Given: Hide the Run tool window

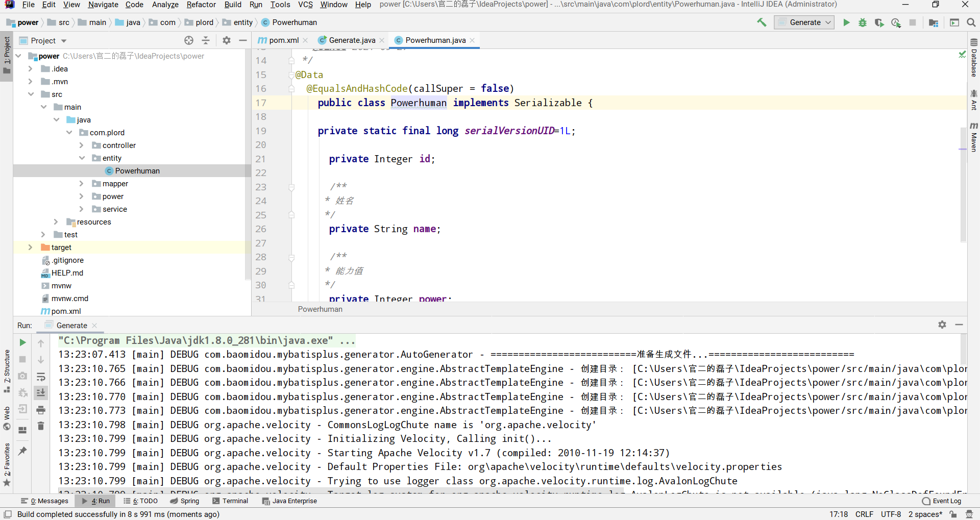Looking at the screenshot, I should click(959, 325).
